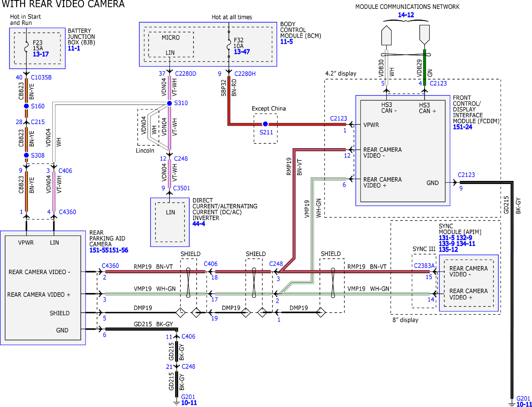Click the 'VDB29' wire label

(x=419, y=68)
